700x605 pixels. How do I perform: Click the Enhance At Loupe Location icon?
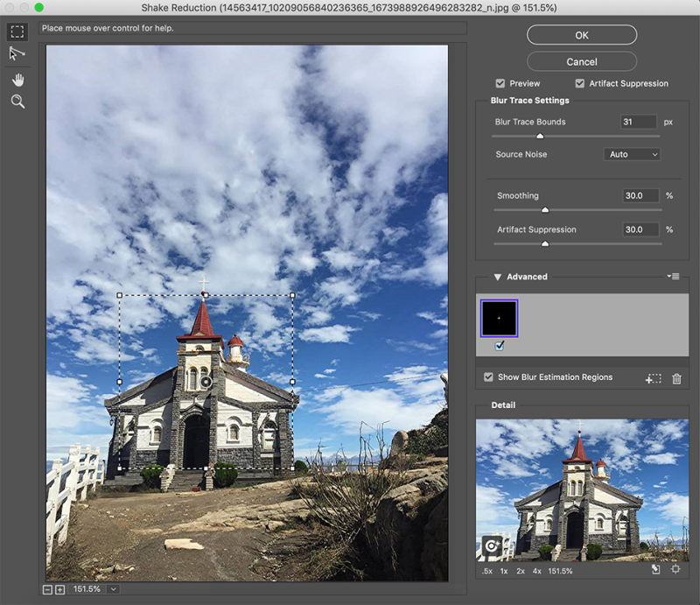(x=492, y=546)
